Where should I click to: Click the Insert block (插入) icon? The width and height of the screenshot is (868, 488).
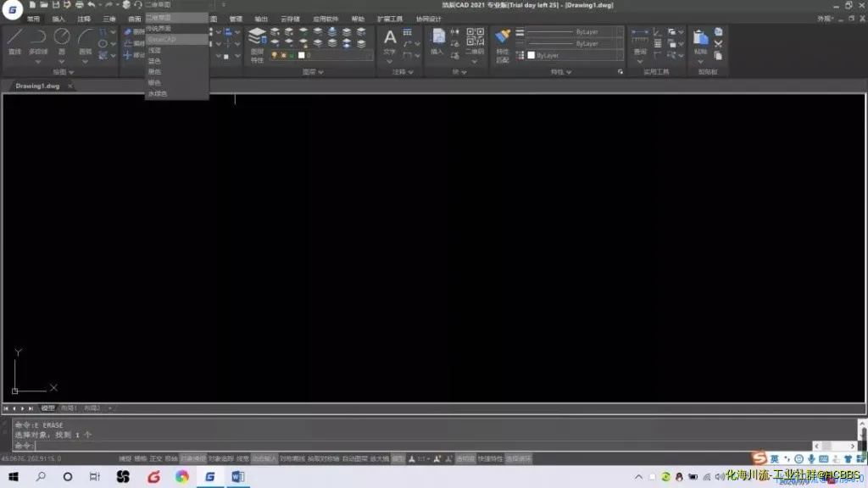click(x=437, y=42)
